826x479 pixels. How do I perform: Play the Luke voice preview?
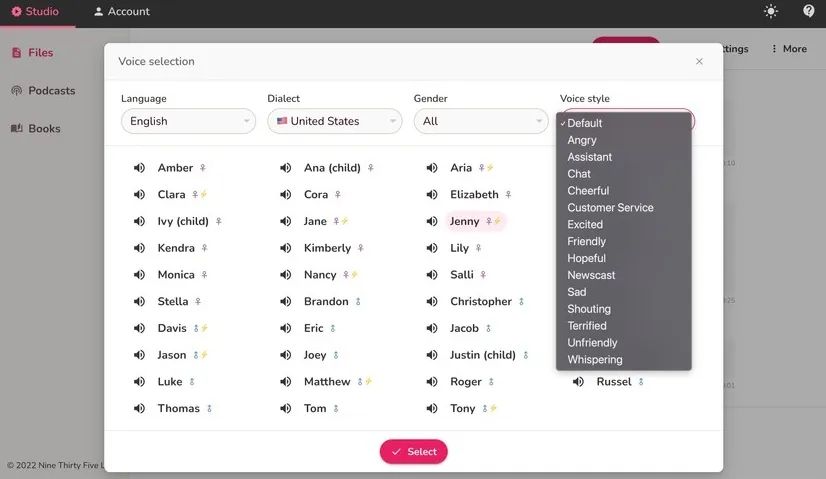139,382
